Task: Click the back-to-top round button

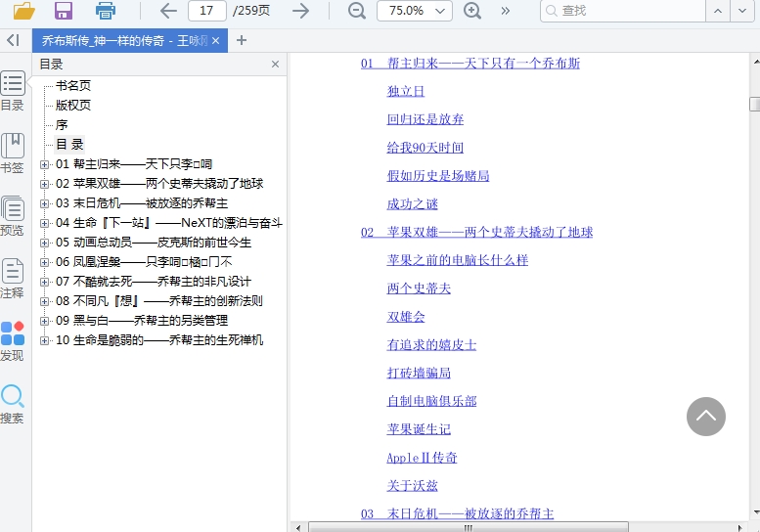Action: click(706, 417)
